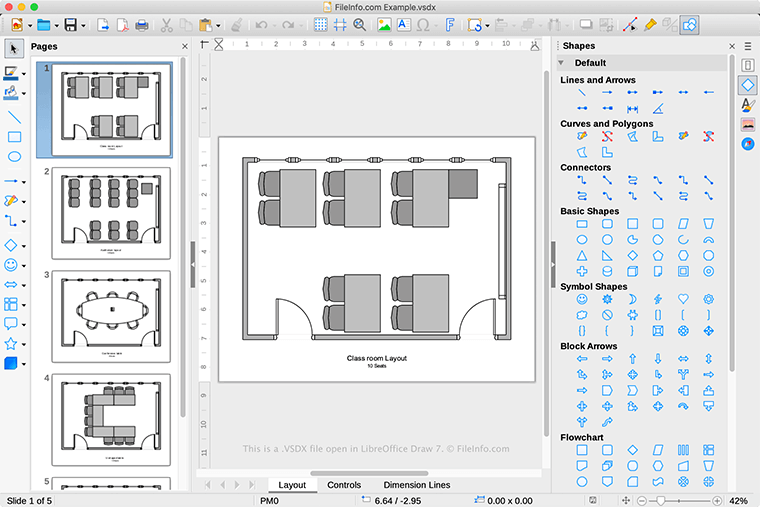Insert special character omega icon
The image size is (760, 507).
[x=423, y=25]
